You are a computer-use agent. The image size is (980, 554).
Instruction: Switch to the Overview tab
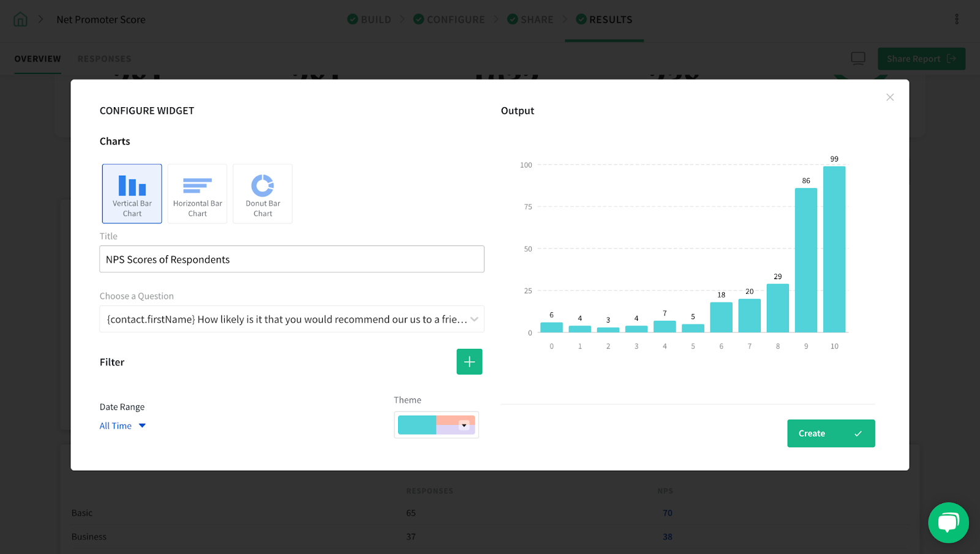click(38, 59)
